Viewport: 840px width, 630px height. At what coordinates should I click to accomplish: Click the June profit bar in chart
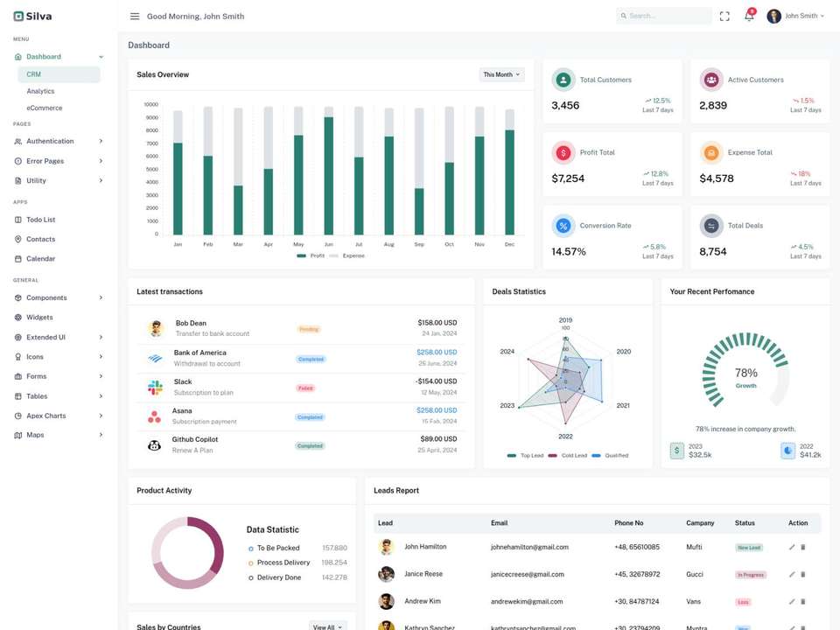[x=328, y=176]
